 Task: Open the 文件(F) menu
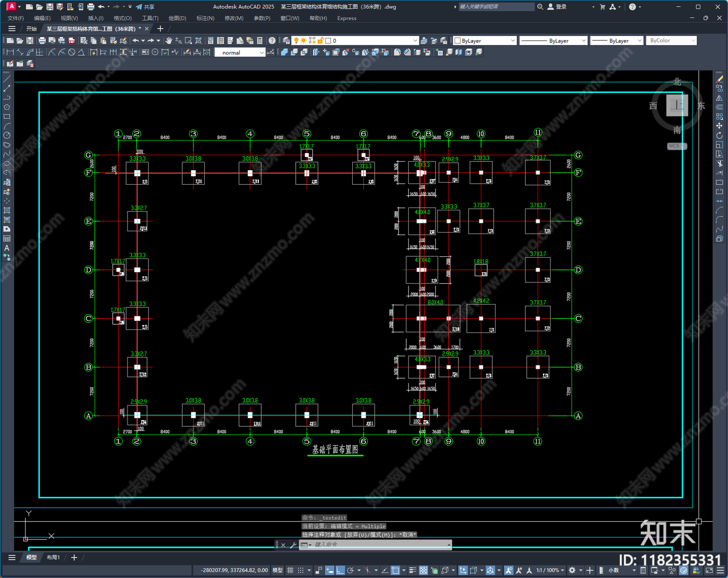[15, 18]
